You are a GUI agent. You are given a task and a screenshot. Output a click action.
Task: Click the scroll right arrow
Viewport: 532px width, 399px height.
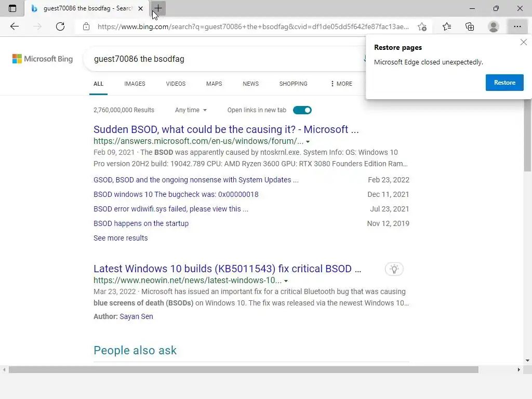(x=519, y=369)
